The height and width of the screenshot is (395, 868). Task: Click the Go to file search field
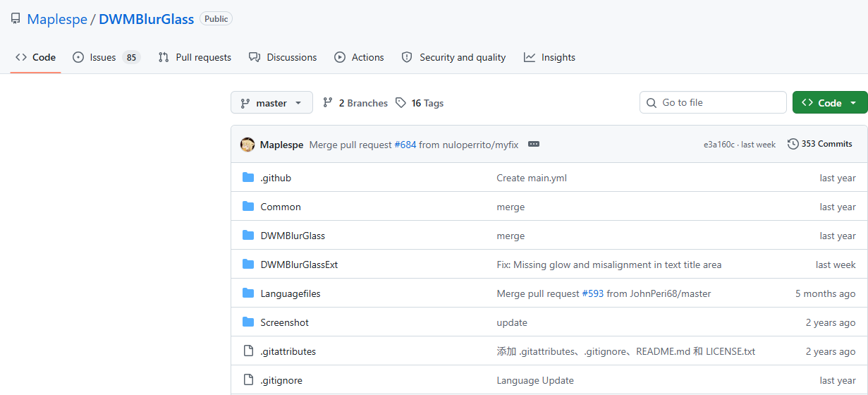tap(719, 102)
